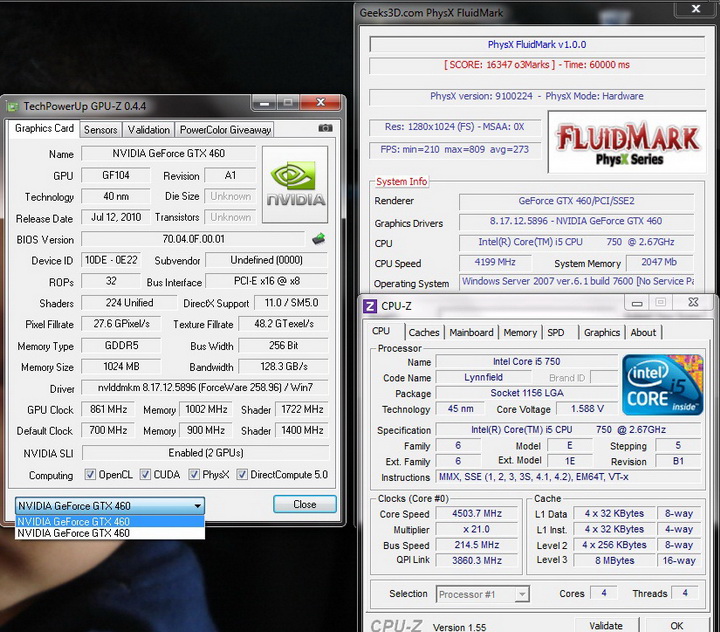
Task: Close the CPU-Z window from title bar
Action: pyautogui.click(x=693, y=303)
